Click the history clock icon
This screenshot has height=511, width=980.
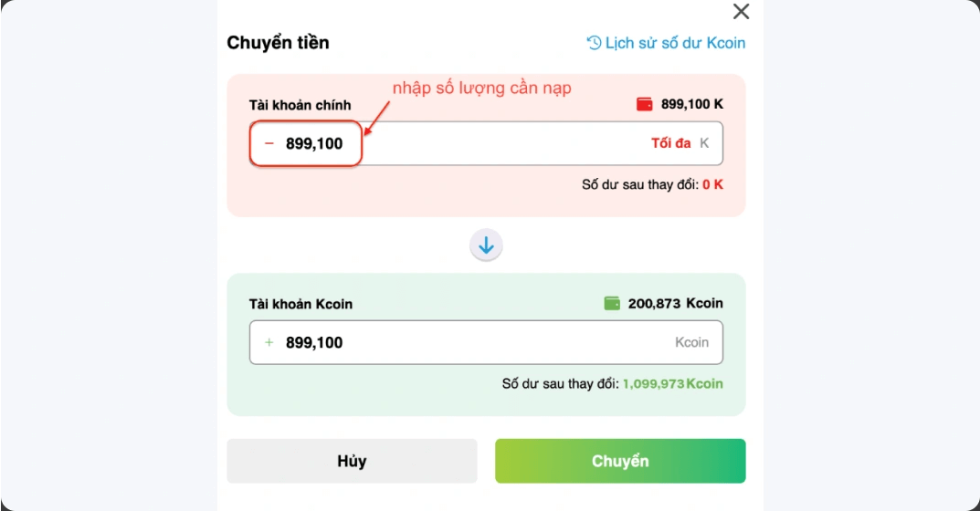pos(594,43)
